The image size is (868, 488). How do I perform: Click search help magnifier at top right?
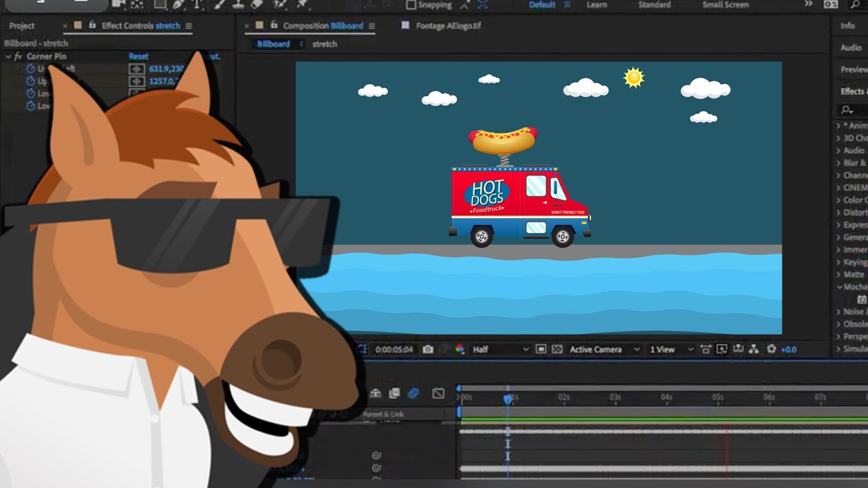point(856,4)
